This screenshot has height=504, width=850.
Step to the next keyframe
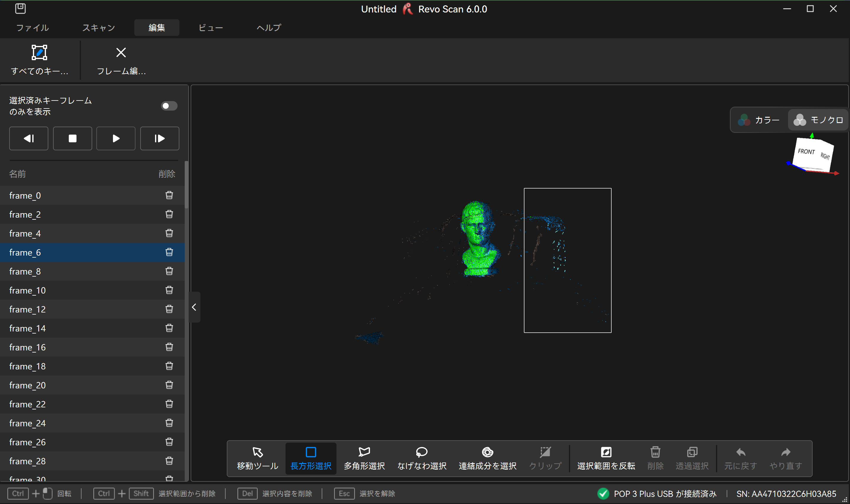(160, 138)
